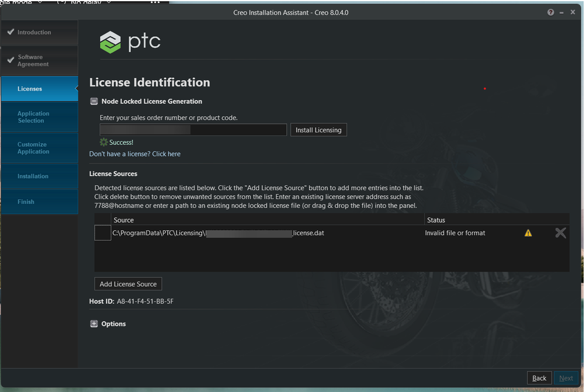Viewport: 586px width, 392px height.
Task: Select the checkbox for the license.dat entry
Action: click(x=102, y=233)
